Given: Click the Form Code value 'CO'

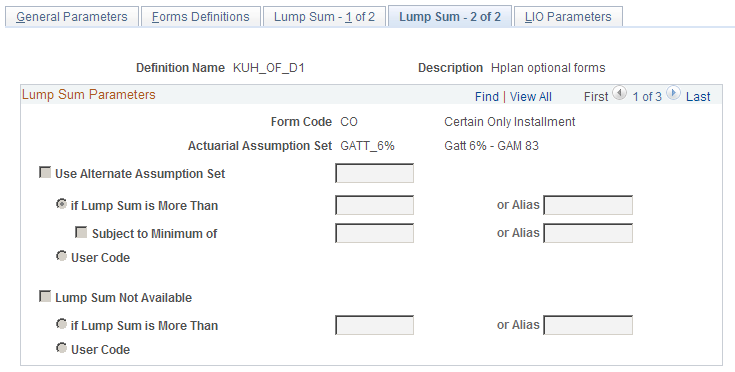Looking at the screenshot, I should click(x=349, y=122).
